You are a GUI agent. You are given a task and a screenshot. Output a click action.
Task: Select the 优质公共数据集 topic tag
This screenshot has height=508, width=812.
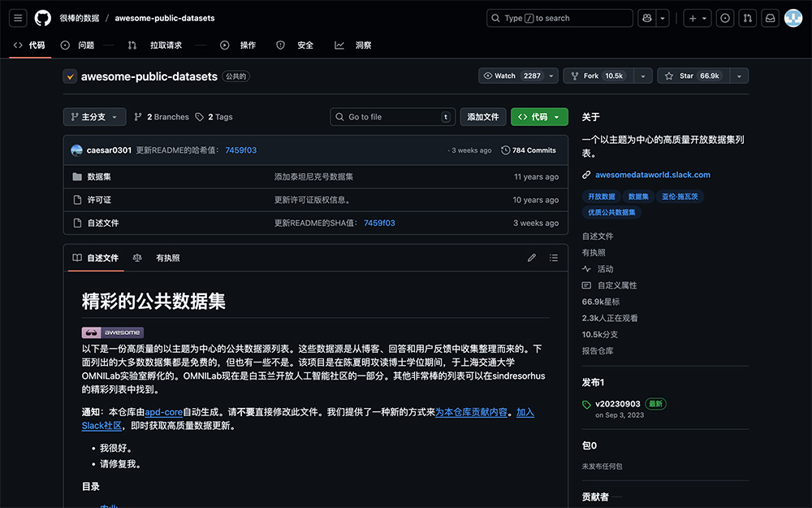coord(611,212)
